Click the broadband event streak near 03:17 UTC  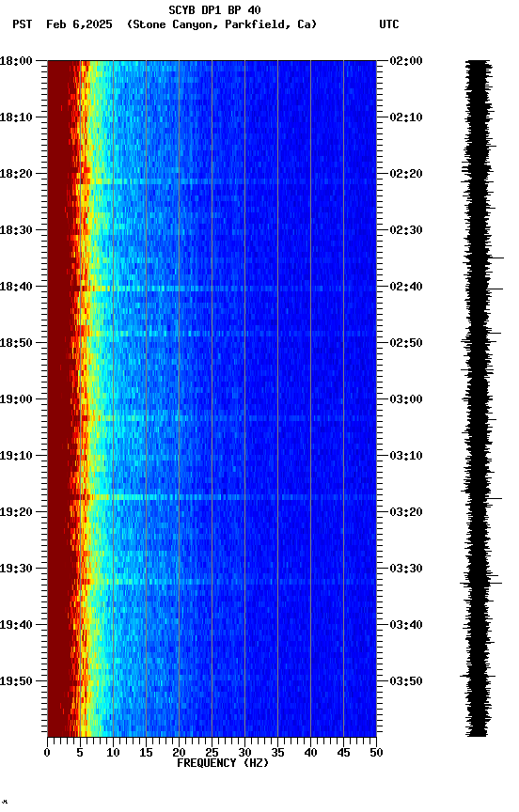click(212, 497)
